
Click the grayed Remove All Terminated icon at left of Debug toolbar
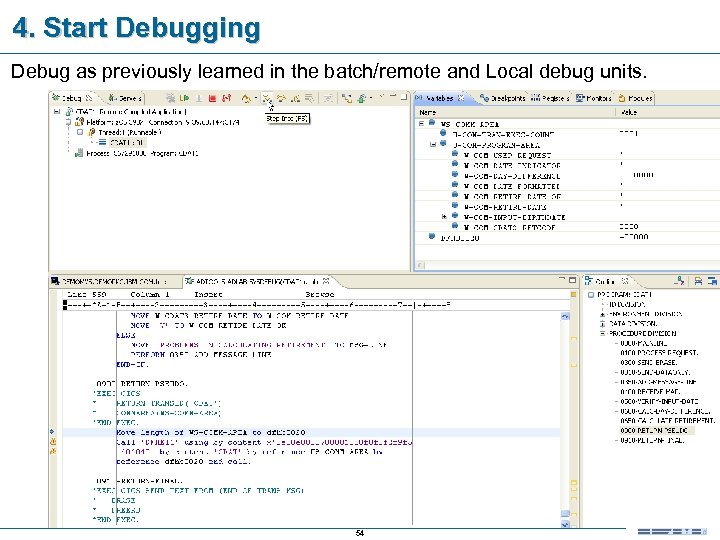(x=170, y=98)
